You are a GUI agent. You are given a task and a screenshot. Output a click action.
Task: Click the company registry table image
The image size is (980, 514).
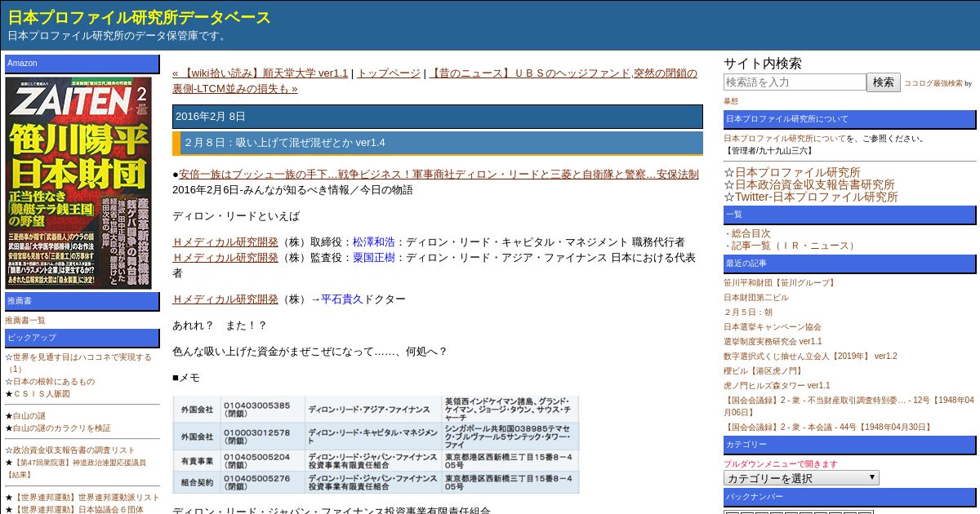[376, 445]
